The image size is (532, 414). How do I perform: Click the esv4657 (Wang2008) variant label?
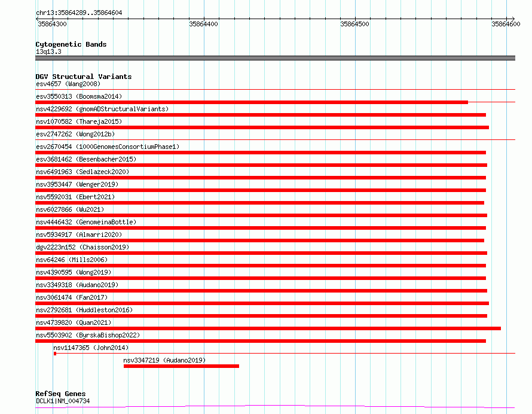click(x=68, y=84)
